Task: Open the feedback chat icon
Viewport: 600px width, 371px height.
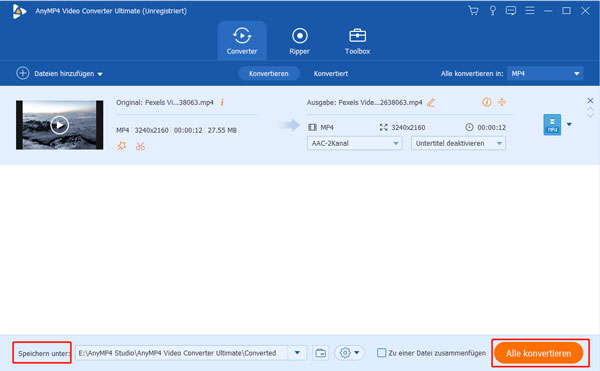Action: click(x=510, y=11)
